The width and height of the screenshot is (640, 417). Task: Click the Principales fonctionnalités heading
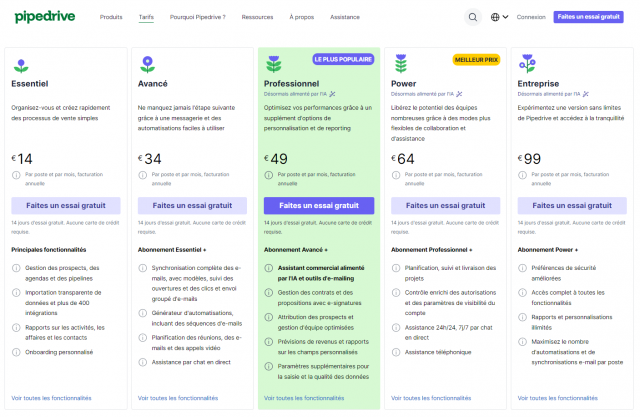pos(49,250)
